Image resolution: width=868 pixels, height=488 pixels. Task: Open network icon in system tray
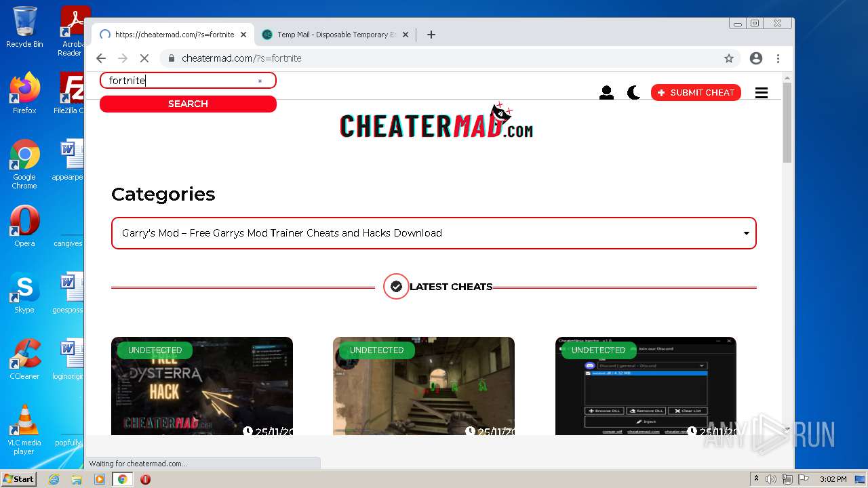pos(787,479)
